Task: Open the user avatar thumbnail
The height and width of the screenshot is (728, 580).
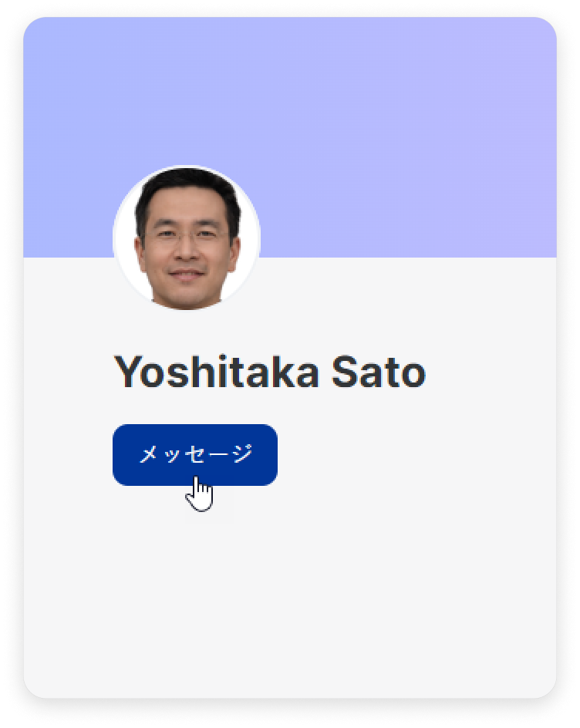Action: tap(187, 238)
